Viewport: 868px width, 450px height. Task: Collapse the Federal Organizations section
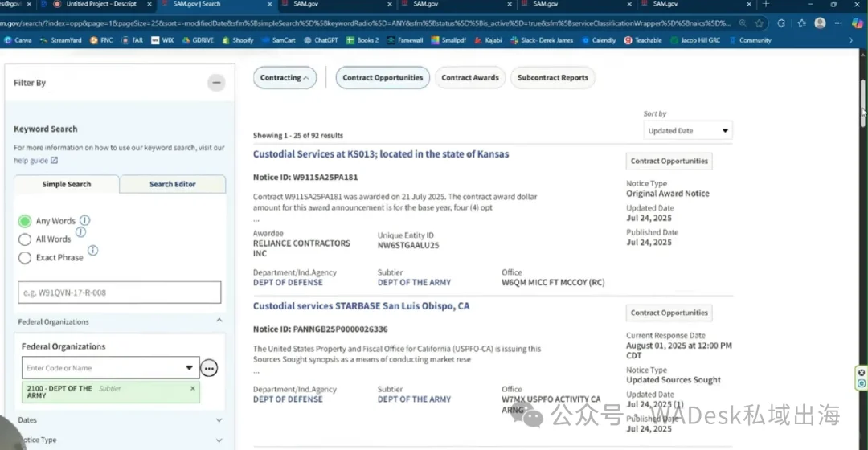pyautogui.click(x=219, y=321)
